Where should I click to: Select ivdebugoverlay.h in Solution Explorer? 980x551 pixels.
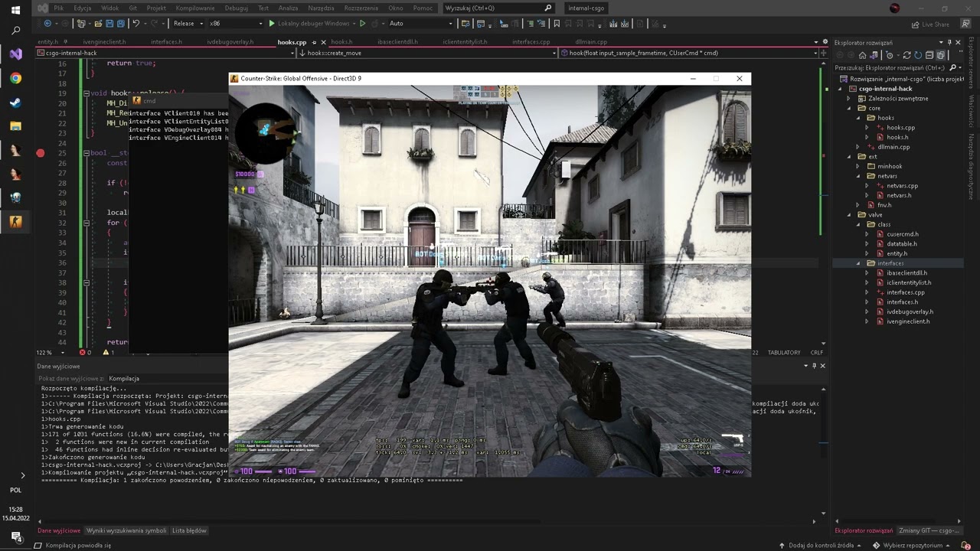pyautogui.click(x=910, y=311)
